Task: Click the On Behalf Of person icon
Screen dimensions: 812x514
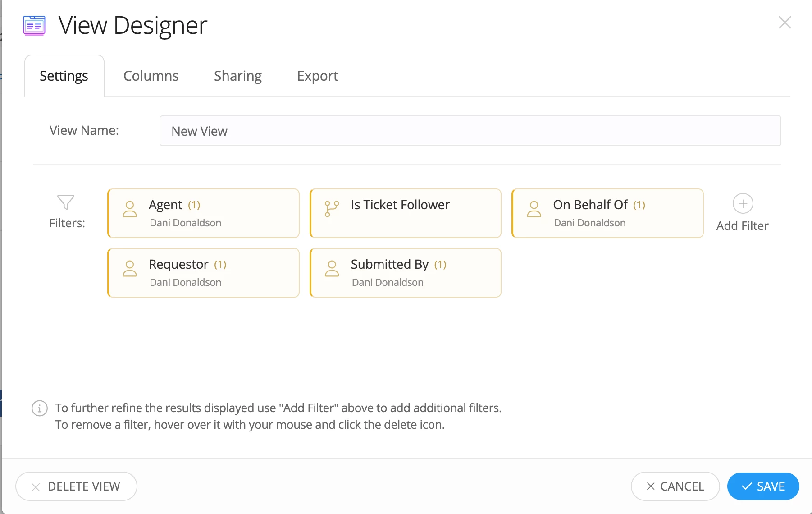Action: click(x=534, y=209)
